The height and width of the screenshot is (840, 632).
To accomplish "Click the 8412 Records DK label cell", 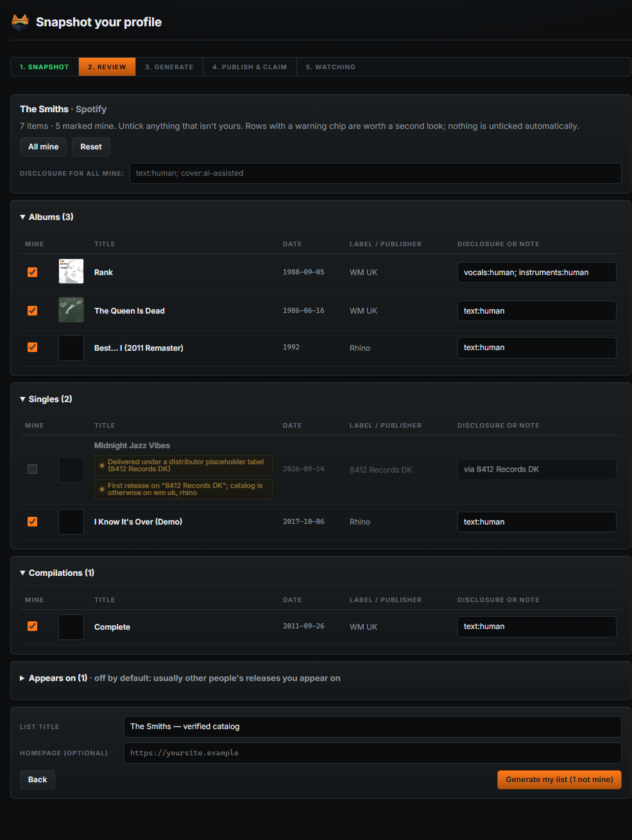I will click(x=381, y=470).
